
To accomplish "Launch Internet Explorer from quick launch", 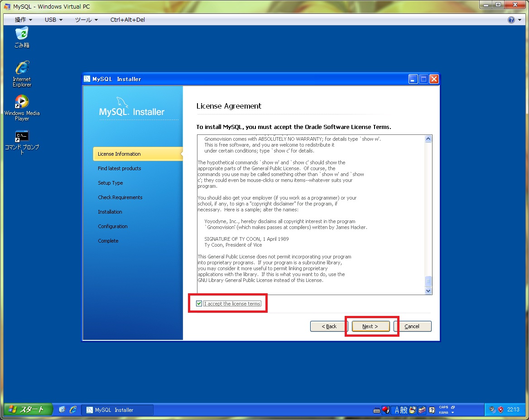I will point(73,410).
